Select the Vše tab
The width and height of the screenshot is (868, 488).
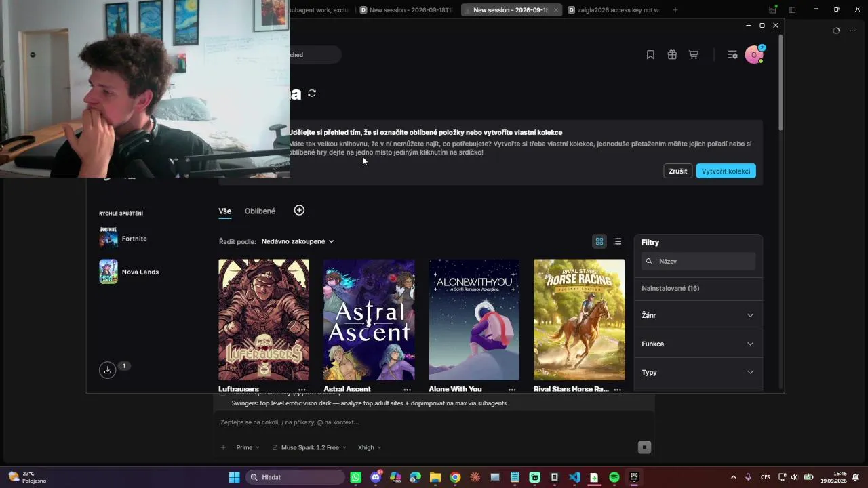(224, 211)
